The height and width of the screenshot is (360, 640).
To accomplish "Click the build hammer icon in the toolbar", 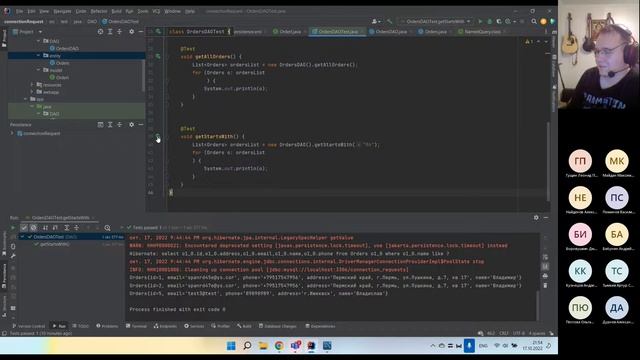I will pyautogui.click(x=389, y=21).
